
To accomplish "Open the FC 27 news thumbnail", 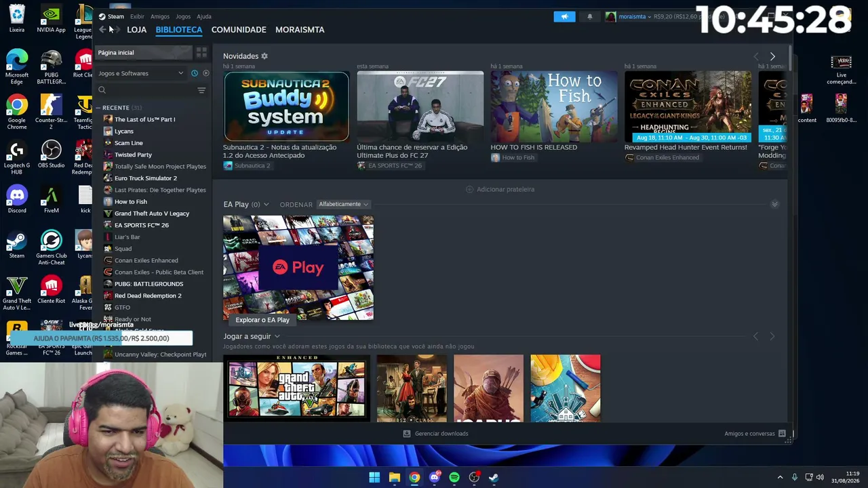I will coord(420,106).
